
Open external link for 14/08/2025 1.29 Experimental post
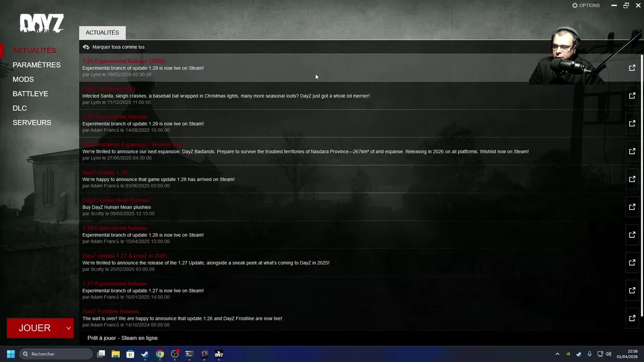pyautogui.click(x=632, y=123)
